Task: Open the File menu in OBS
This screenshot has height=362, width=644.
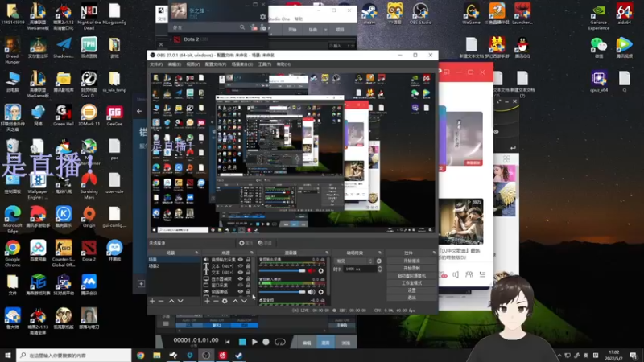Action: pyautogui.click(x=156, y=64)
